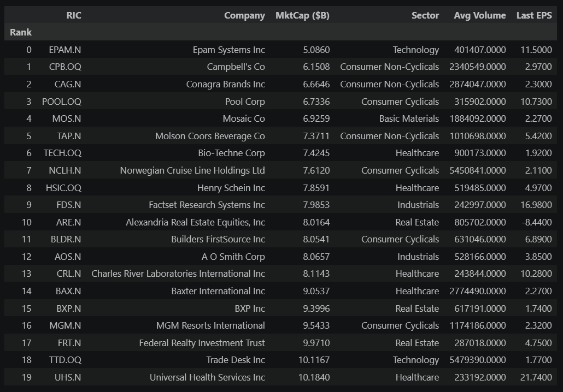This screenshot has height=392, width=563.
Task: Click the CRL.N ticker cell
Action: (69, 274)
